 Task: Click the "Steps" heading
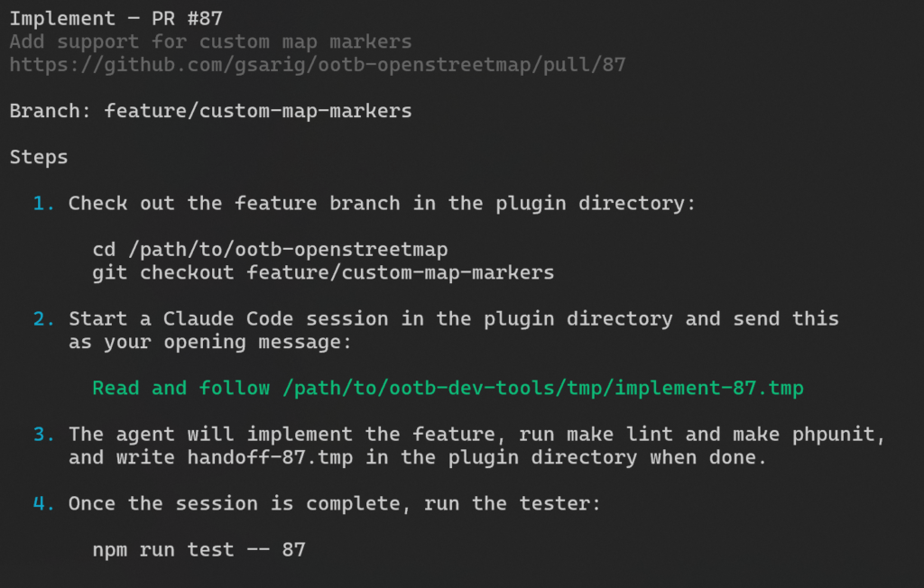click(39, 158)
